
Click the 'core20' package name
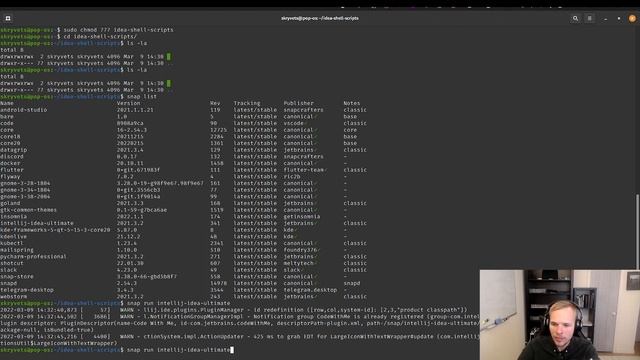tap(10, 143)
